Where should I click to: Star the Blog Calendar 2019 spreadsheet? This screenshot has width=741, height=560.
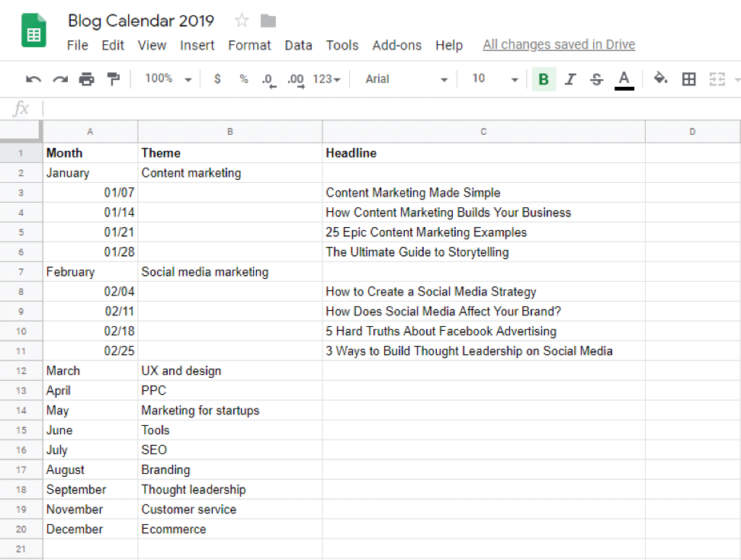point(241,21)
